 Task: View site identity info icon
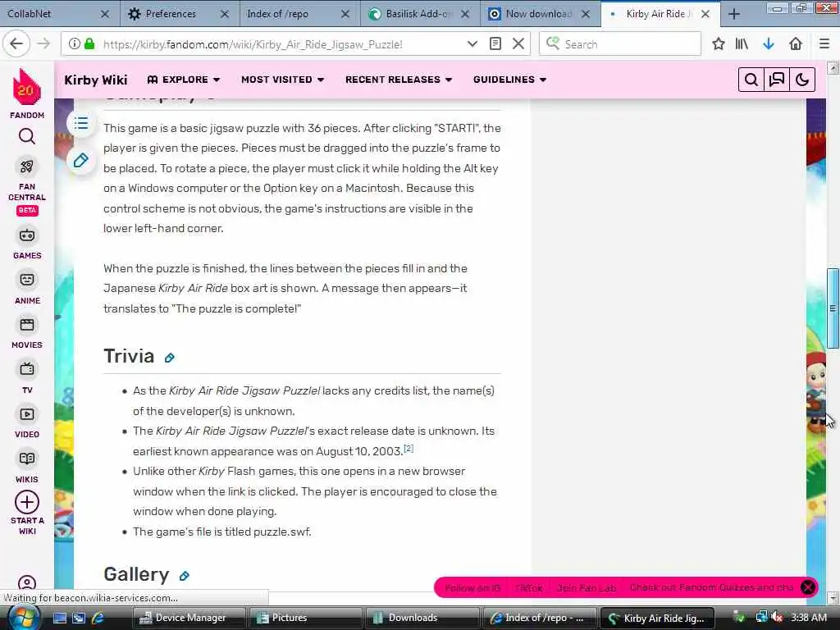[x=75, y=44]
